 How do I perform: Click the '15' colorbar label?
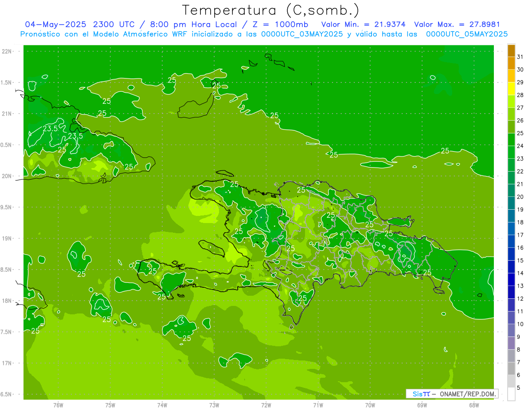click(x=520, y=260)
